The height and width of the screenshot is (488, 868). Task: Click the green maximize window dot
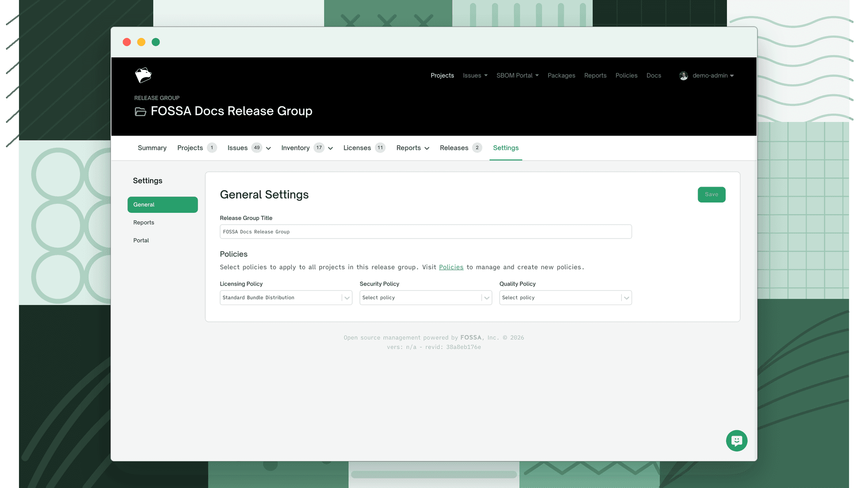point(156,42)
